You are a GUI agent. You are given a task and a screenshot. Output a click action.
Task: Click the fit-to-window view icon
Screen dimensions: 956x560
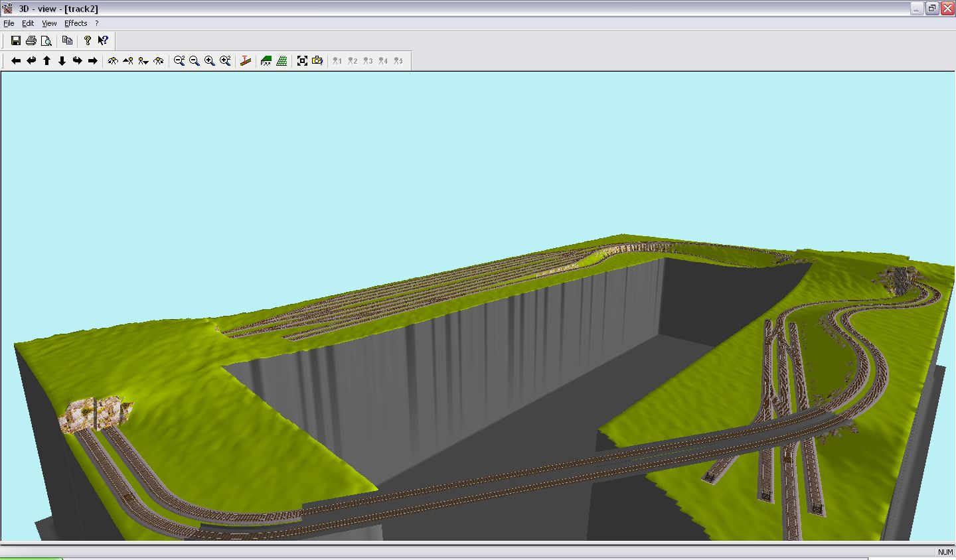pyautogui.click(x=302, y=61)
